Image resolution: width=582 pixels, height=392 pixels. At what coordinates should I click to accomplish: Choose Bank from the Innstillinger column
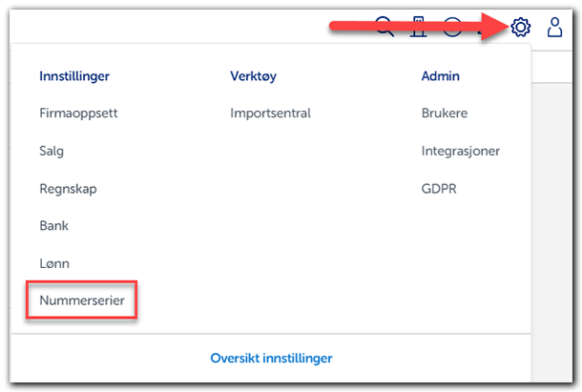pos(53,226)
